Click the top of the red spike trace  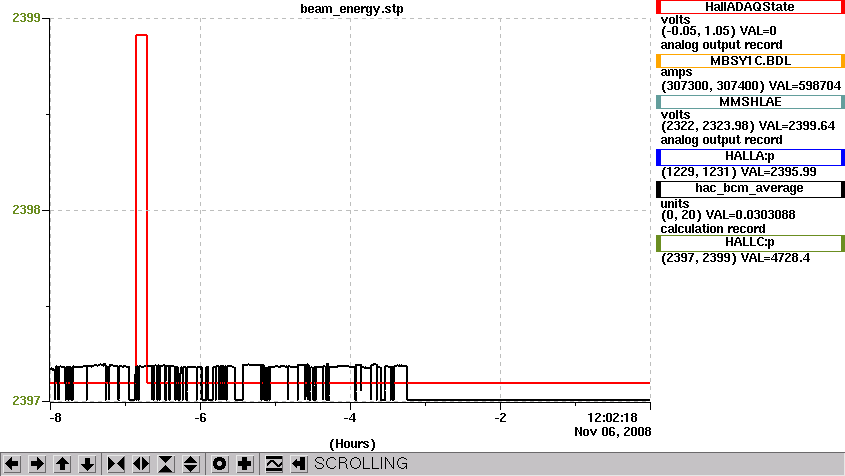coord(141,35)
